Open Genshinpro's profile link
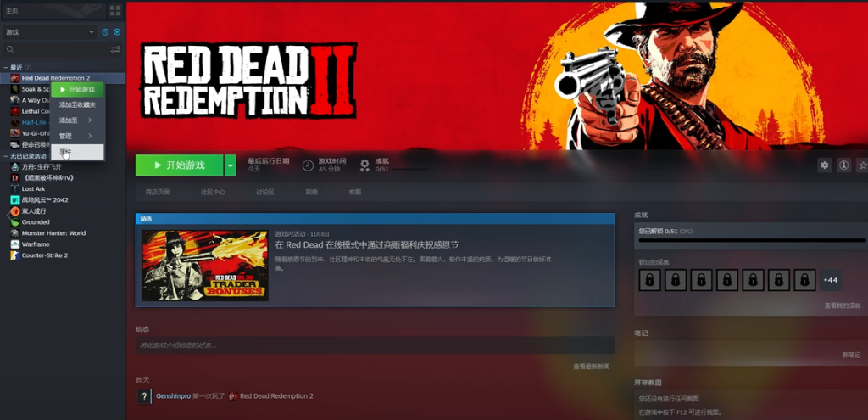This screenshot has width=868, height=420. (x=173, y=396)
